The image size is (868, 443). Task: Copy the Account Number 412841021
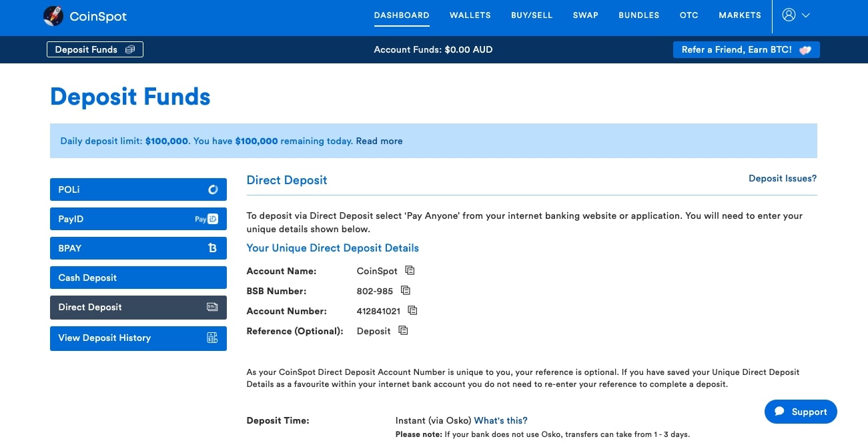point(412,310)
